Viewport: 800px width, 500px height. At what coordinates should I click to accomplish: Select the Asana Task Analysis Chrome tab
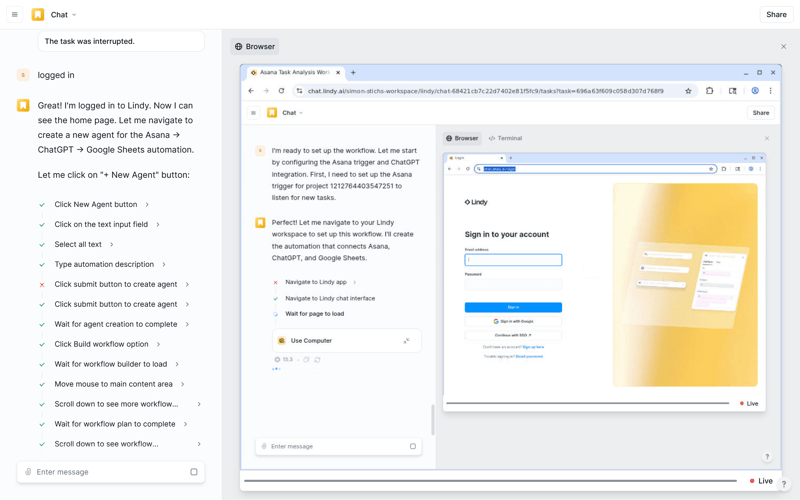coord(293,73)
